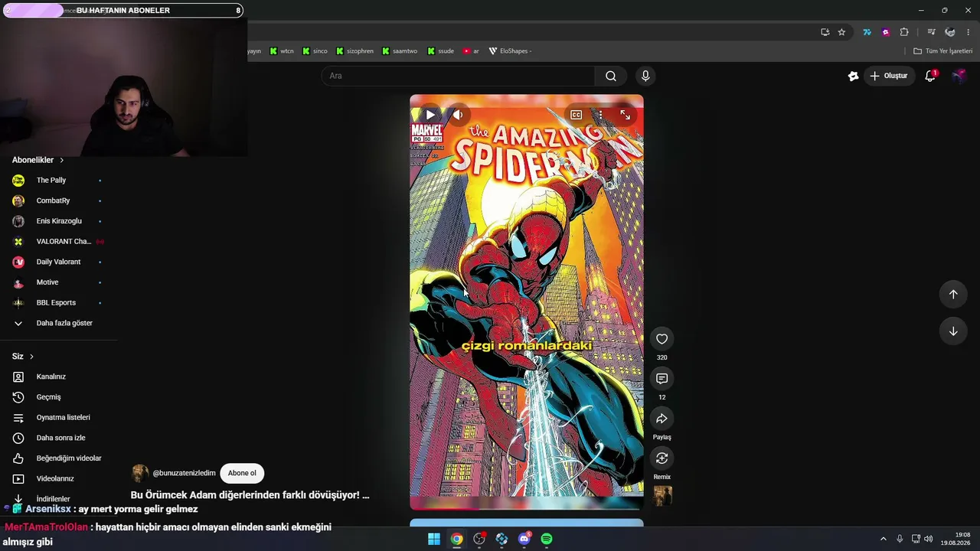Expand the Abonelikler section
Screen dimensions: 980x551
38,160
